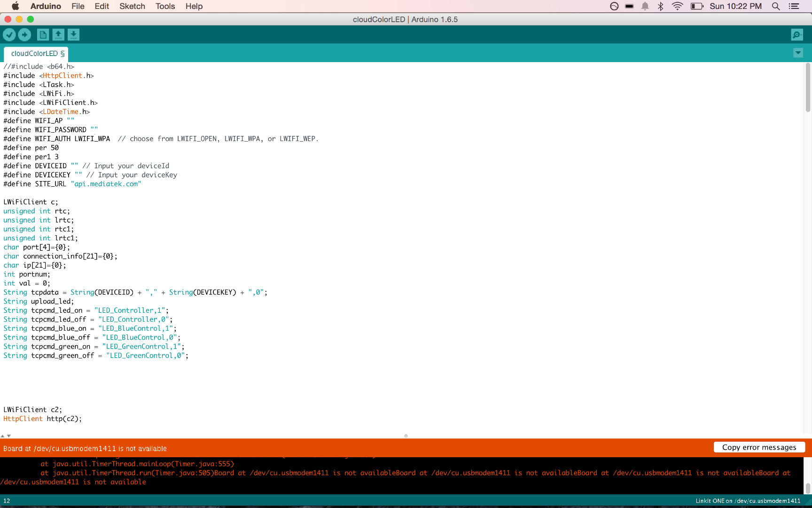Click the TimerThread.mainLoop console line
812x508 pixels.
point(137,464)
